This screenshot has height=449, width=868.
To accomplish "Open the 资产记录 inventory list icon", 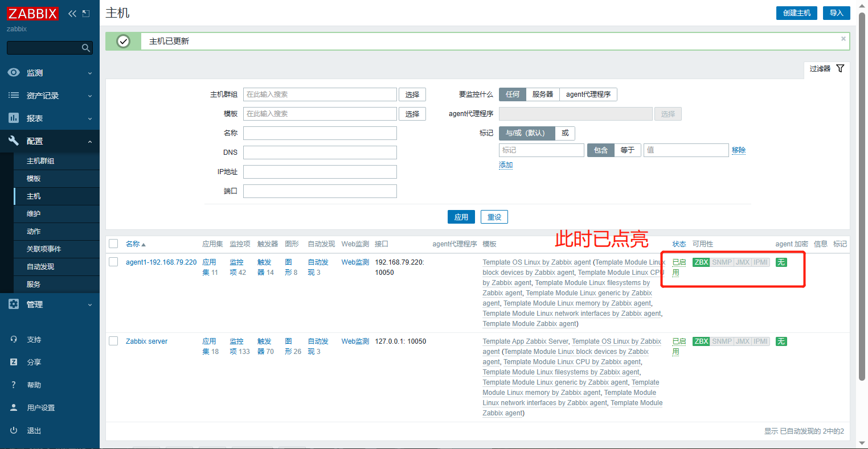I will (x=14, y=95).
